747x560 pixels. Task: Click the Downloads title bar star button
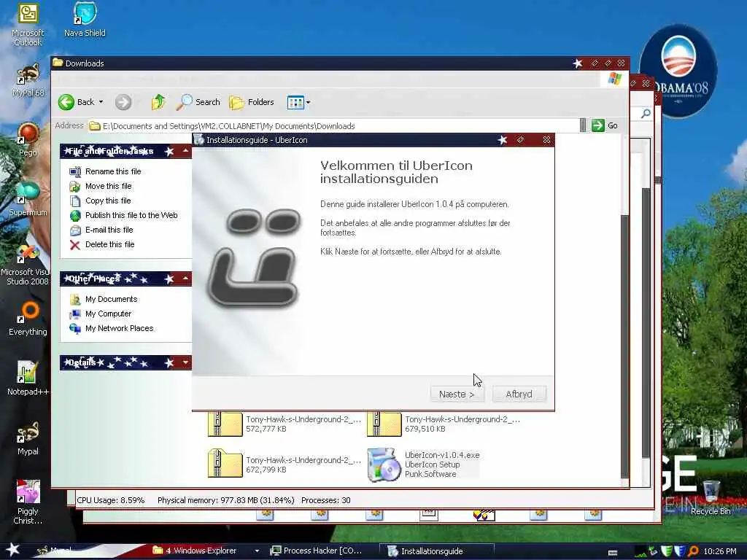tap(578, 63)
